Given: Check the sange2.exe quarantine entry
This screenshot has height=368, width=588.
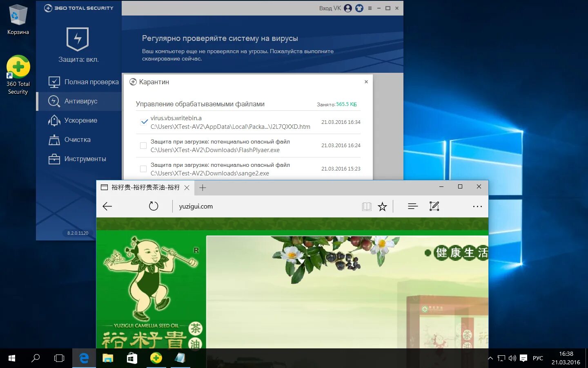Looking at the screenshot, I should tap(143, 169).
